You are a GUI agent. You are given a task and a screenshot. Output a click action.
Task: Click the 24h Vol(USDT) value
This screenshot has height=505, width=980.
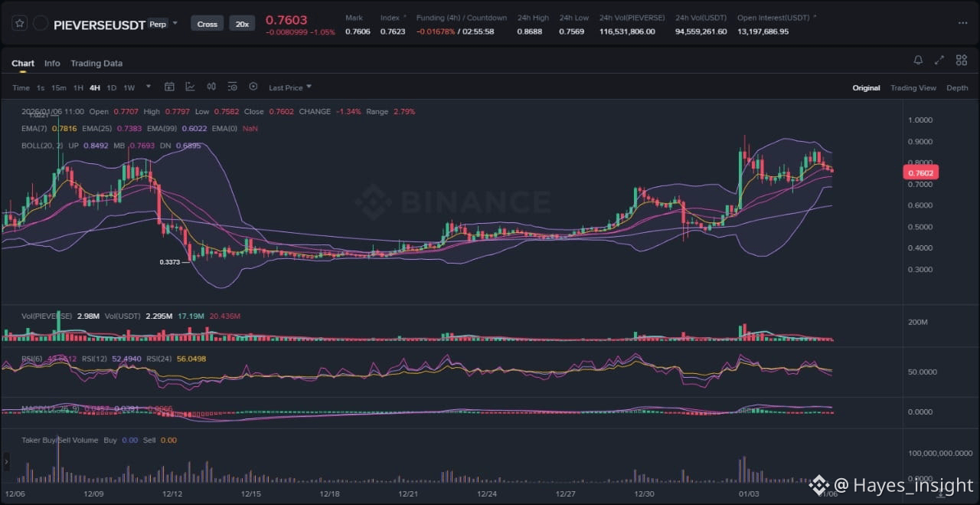click(x=701, y=31)
